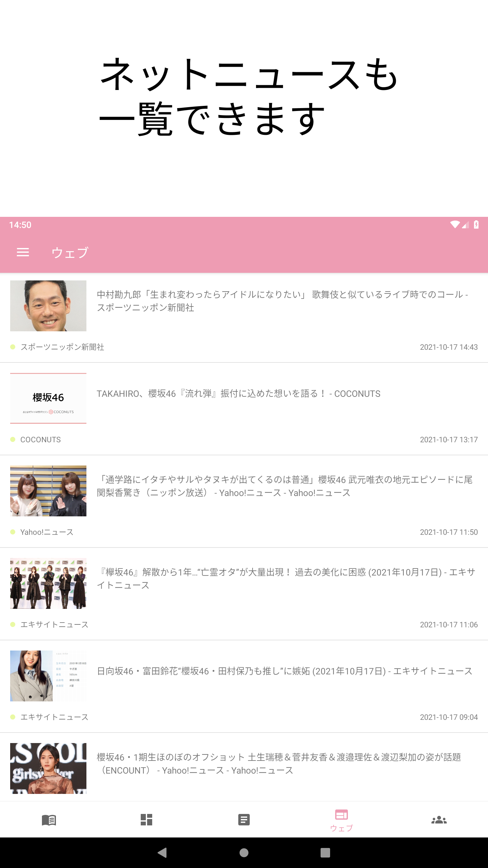Open the 武元唯衣 two-girls thumbnail
This screenshot has height=868, width=488.
coord(48,491)
